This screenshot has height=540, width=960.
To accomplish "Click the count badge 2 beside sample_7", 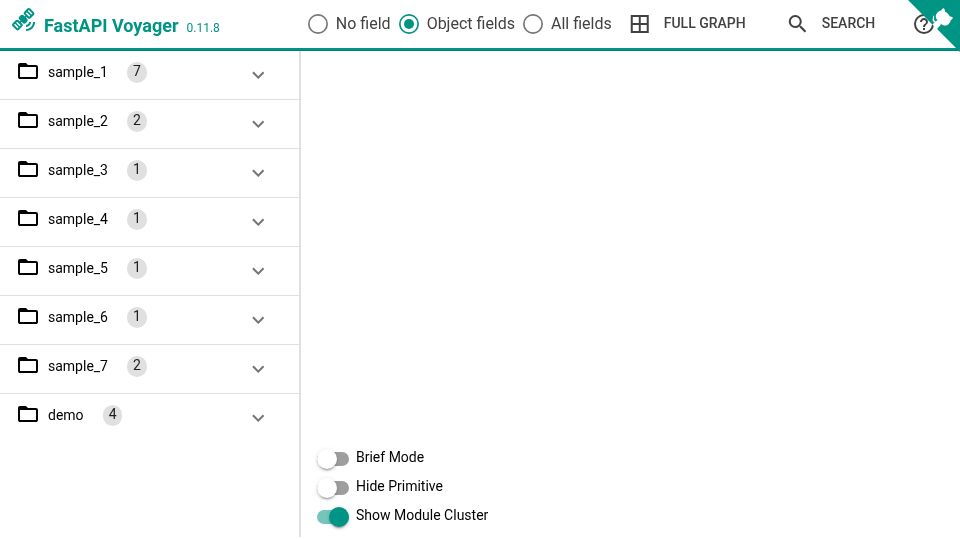I will click(137, 366).
